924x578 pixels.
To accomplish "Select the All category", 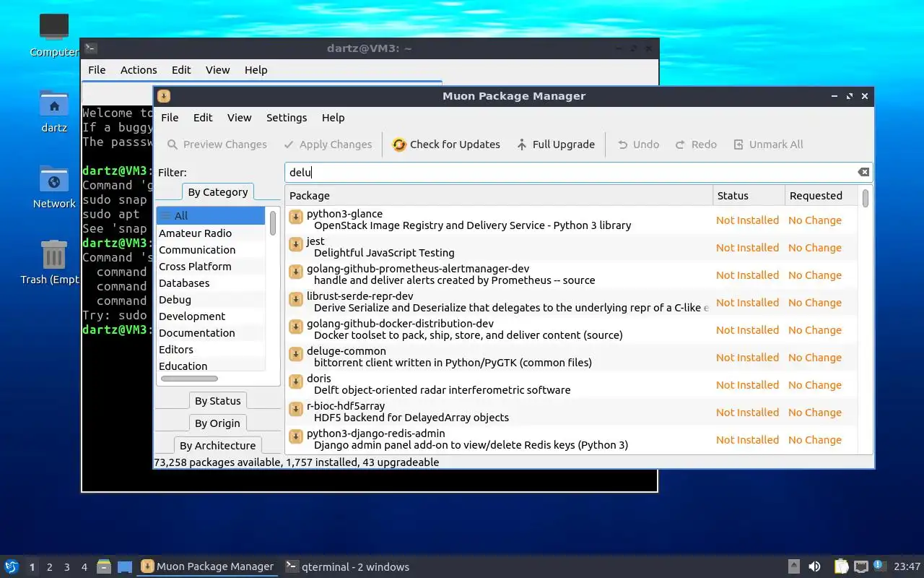I will pos(212,215).
